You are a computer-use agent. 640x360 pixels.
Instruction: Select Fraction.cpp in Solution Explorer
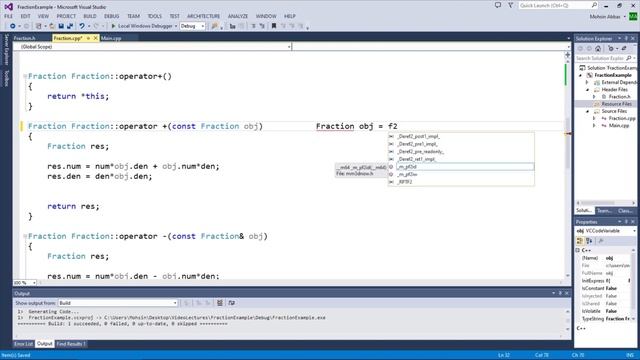pyautogui.click(x=622, y=118)
